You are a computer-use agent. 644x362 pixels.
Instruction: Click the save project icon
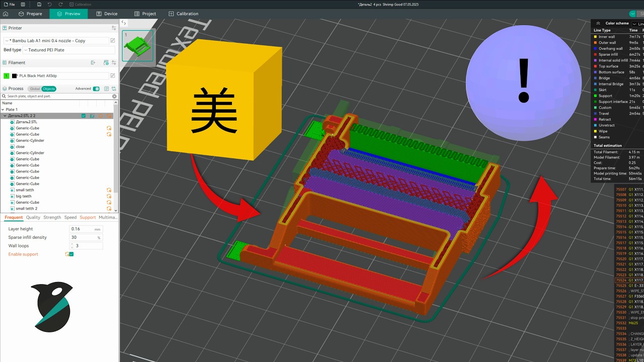click(x=39, y=5)
